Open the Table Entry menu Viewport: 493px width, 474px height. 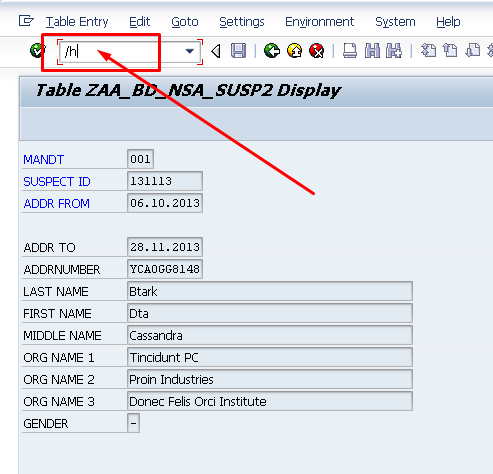click(77, 22)
